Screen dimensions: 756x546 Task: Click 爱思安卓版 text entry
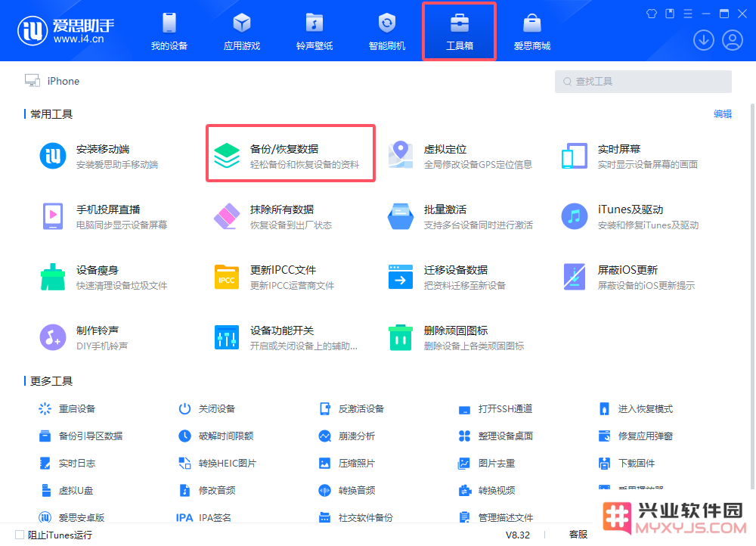82,517
